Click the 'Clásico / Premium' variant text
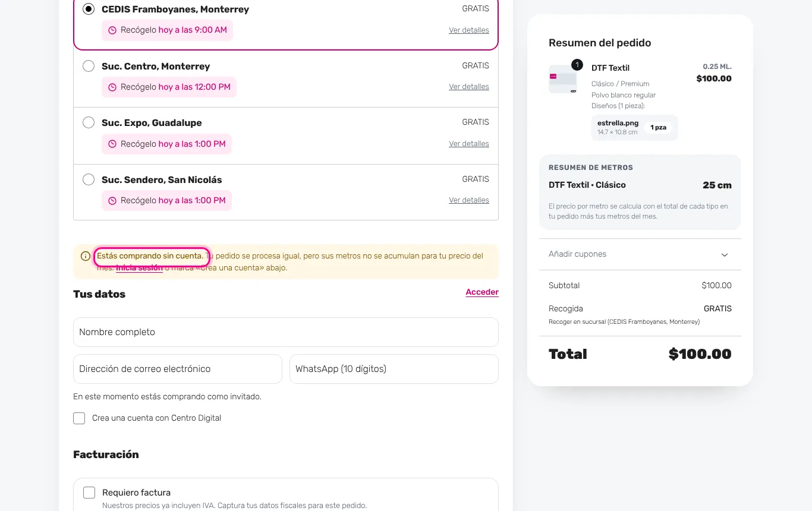 tap(621, 84)
